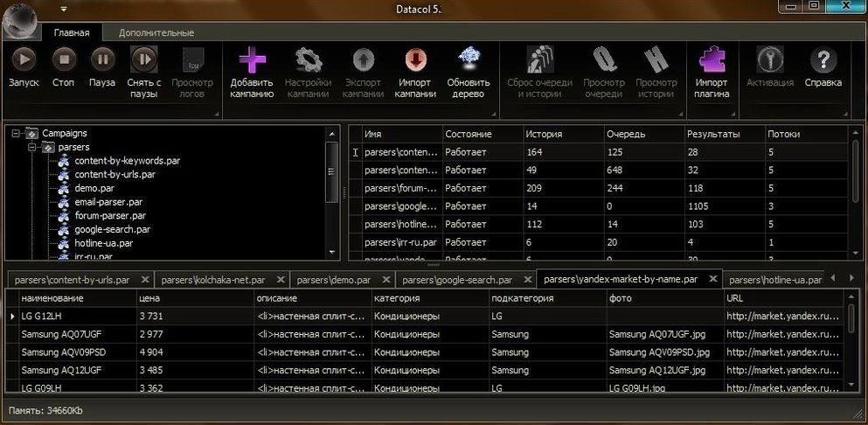
Task: Open Импорт кампании import icon
Action: [x=415, y=59]
